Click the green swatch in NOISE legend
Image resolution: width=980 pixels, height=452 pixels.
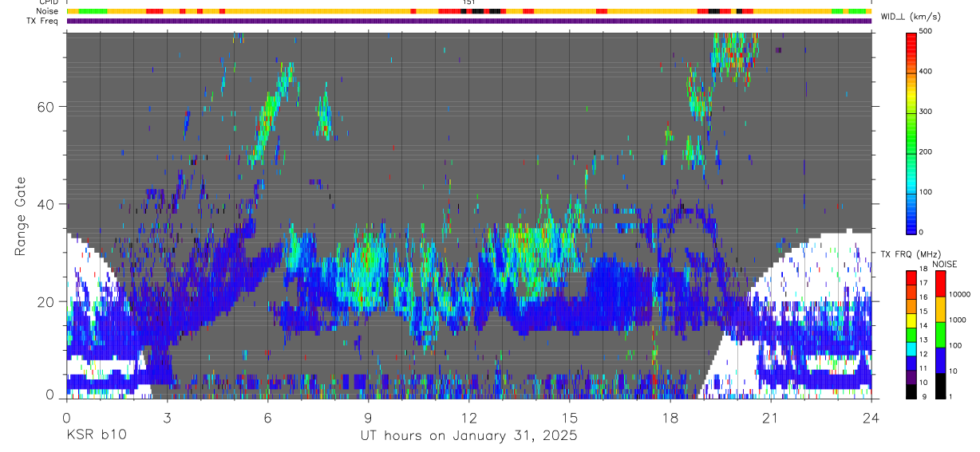tap(940, 334)
